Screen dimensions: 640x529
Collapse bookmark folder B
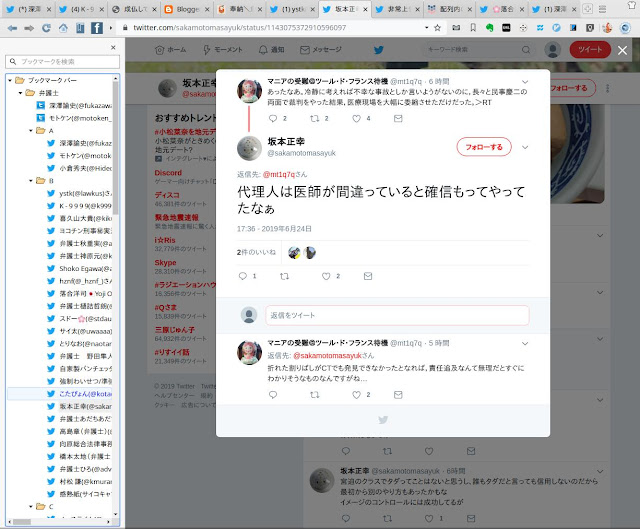[x=31, y=181]
